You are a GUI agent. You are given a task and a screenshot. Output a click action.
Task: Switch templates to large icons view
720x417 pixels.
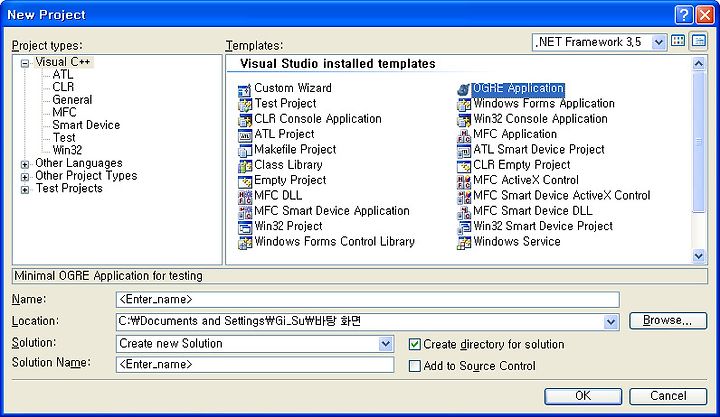[678, 41]
